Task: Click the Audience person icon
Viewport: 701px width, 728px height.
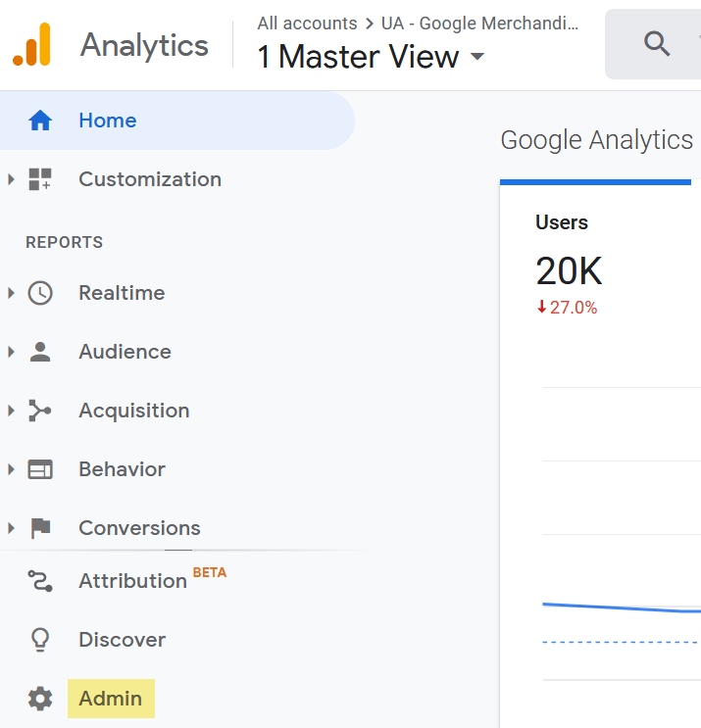Action: 40,352
